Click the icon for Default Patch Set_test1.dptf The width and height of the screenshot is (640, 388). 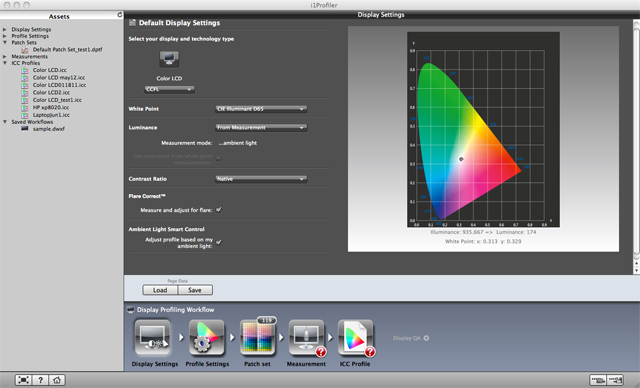coord(24,50)
